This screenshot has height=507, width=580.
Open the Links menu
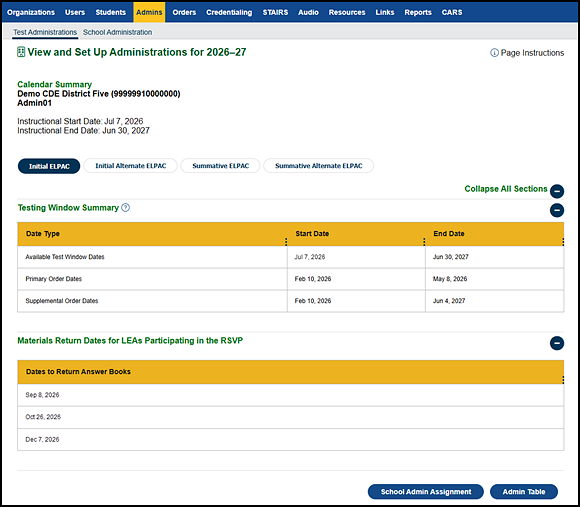(x=385, y=12)
